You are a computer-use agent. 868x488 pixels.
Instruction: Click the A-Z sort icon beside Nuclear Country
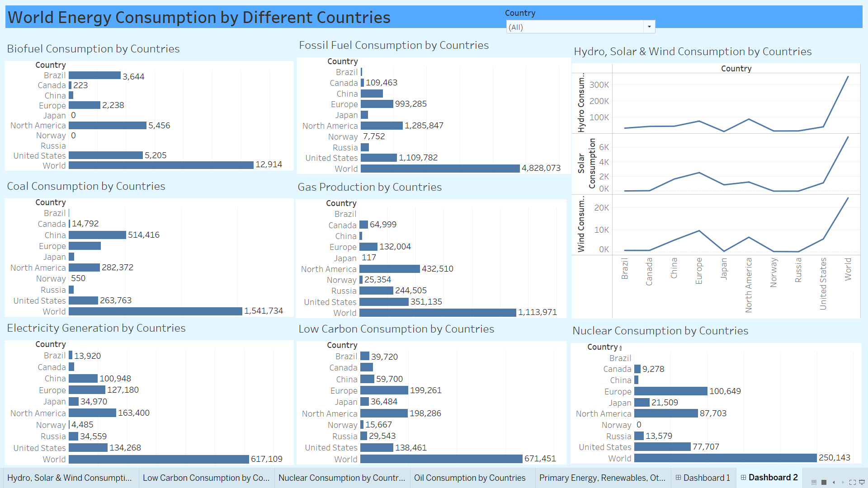point(621,348)
